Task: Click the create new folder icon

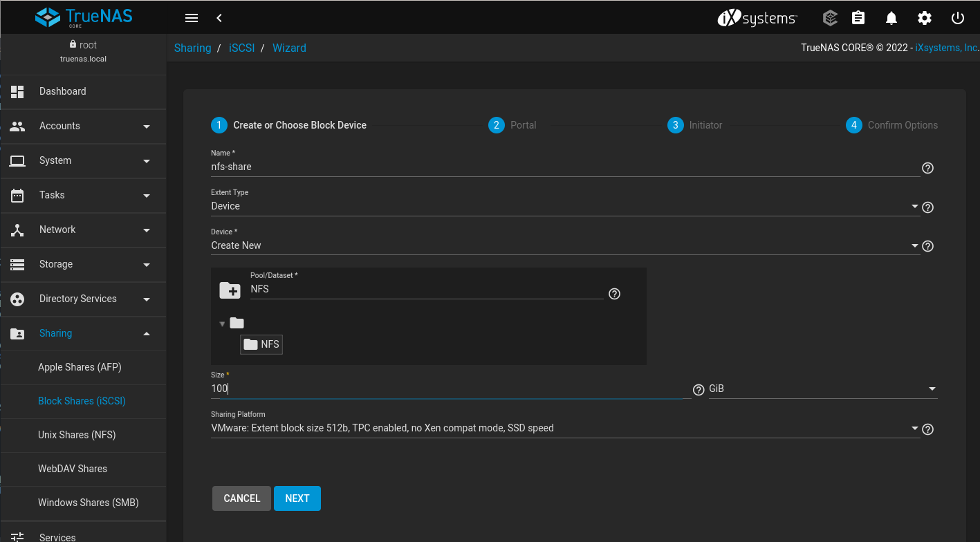Action: point(230,290)
